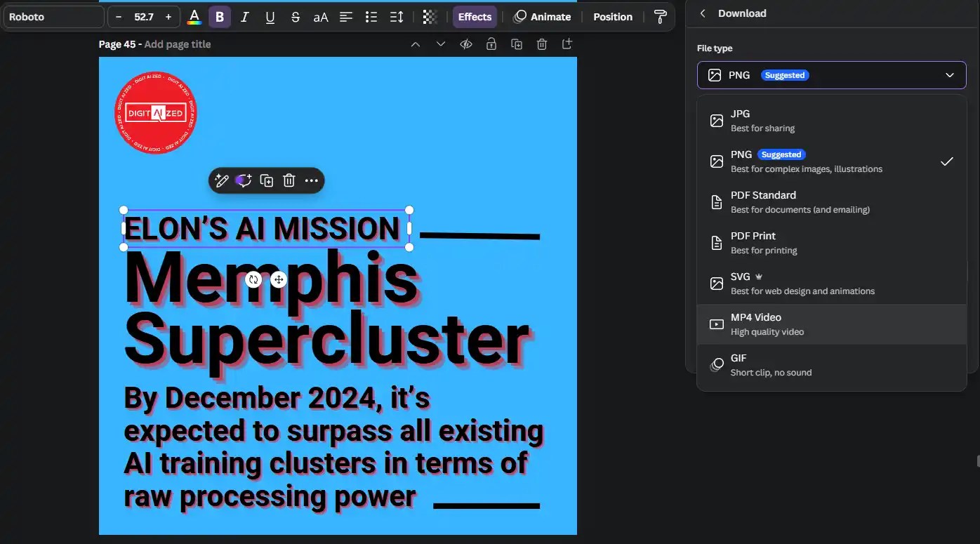Viewport: 980px width, 544px height.
Task: Toggle underline on the selected text
Action: pyautogui.click(x=270, y=16)
